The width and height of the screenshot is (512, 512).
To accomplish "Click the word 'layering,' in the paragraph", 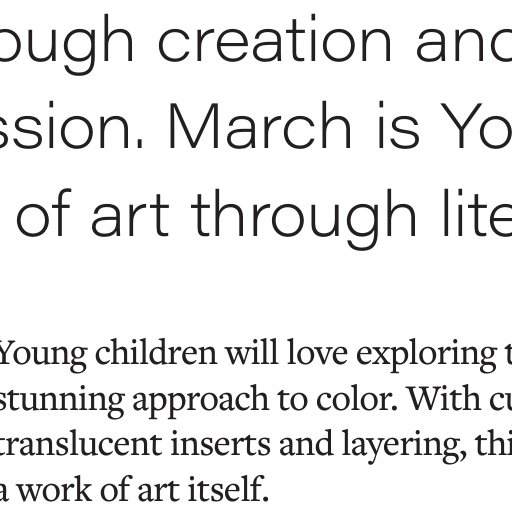I will tap(404, 447).
